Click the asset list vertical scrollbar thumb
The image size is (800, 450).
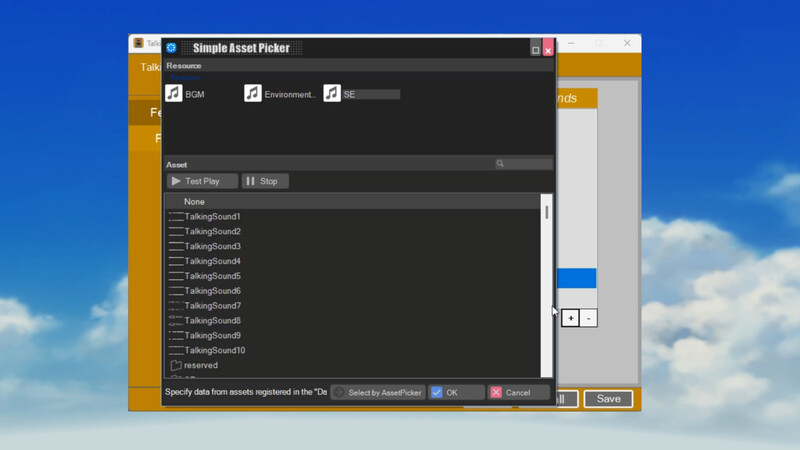(547, 212)
